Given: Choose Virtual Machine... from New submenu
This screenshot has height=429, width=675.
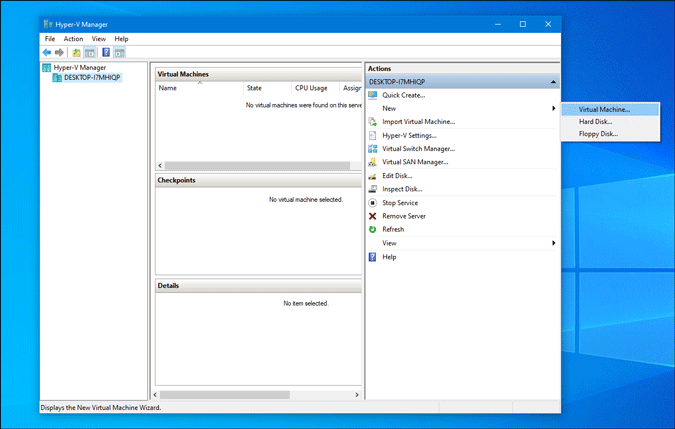Looking at the screenshot, I should click(610, 109).
